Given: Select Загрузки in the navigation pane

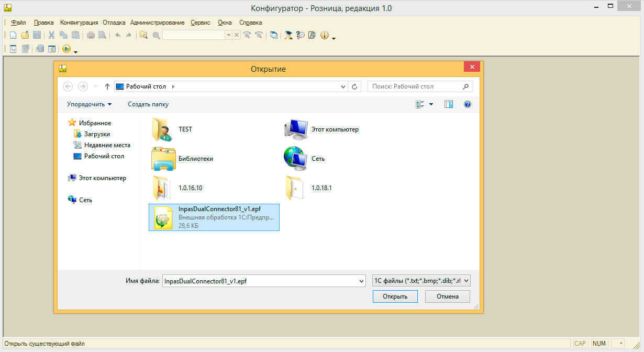Looking at the screenshot, I should click(x=97, y=134).
